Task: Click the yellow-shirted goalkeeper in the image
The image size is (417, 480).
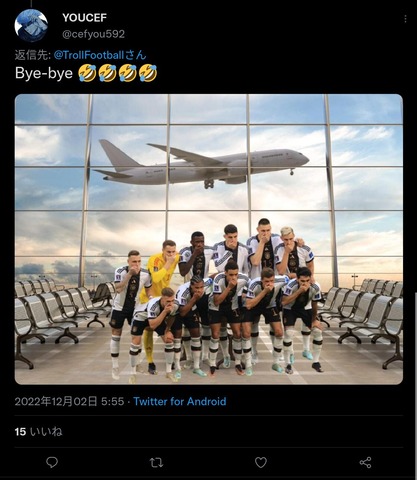Action: click(x=160, y=283)
